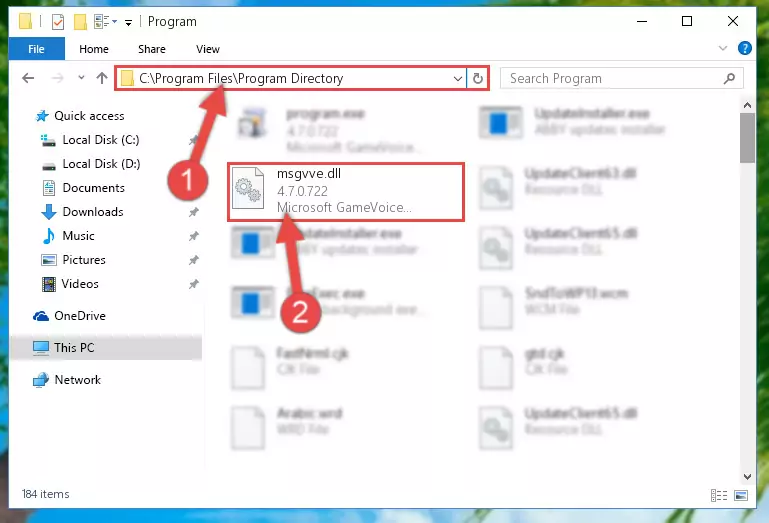
Task: Click the Music note icon
Action: (49, 236)
